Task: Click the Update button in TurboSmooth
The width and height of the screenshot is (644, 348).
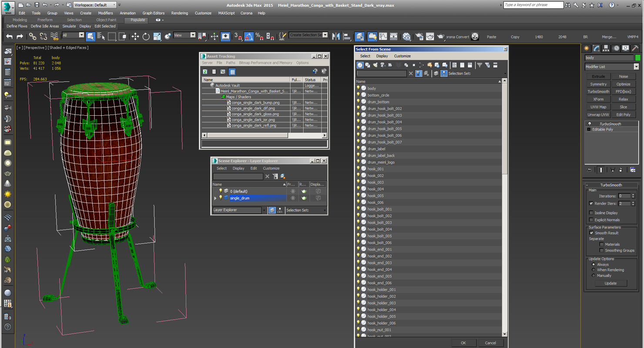Action: tap(610, 283)
